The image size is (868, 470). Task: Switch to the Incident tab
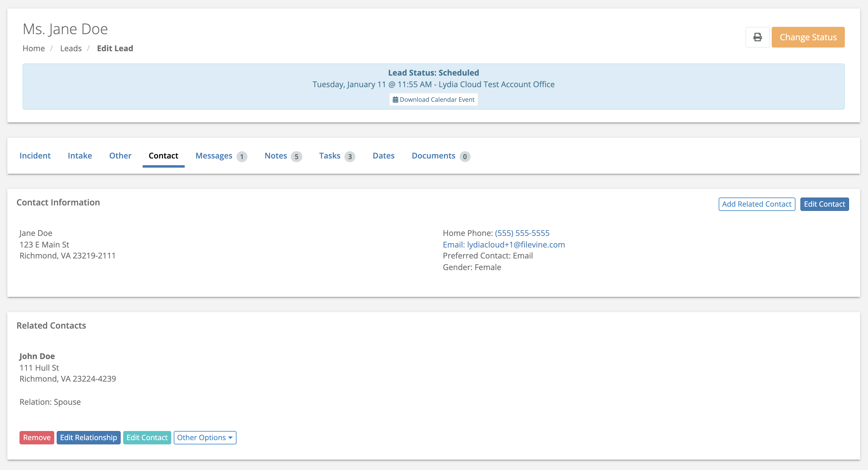tap(35, 156)
